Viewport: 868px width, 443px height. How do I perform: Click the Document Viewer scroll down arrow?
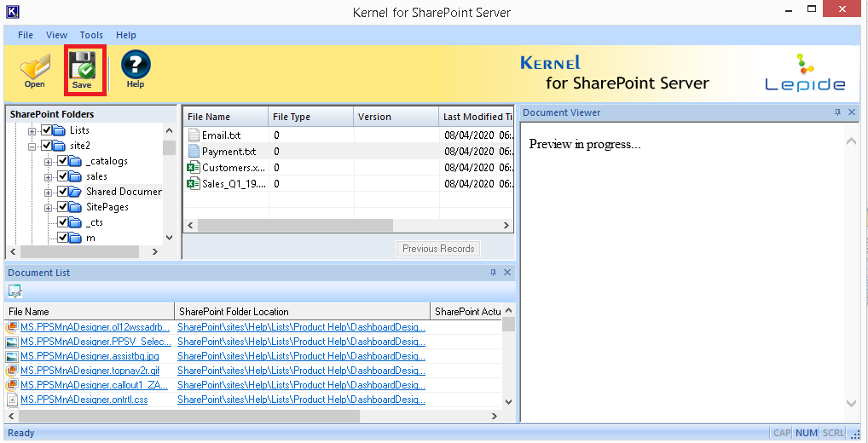tap(852, 404)
